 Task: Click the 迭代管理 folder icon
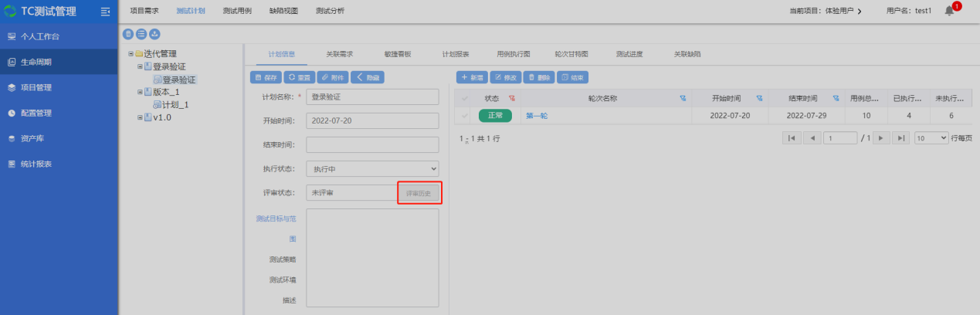pyautogui.click(x=139, y=54)
